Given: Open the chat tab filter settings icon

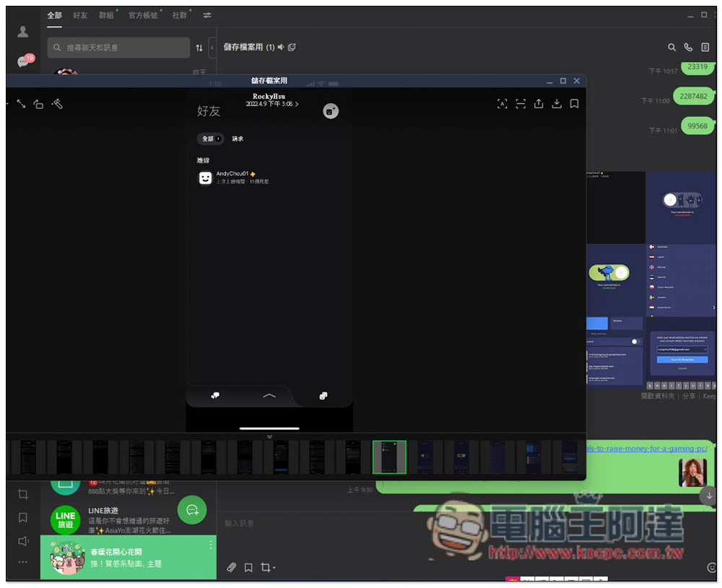Looking at the screenshot, I should coord(207,15).
